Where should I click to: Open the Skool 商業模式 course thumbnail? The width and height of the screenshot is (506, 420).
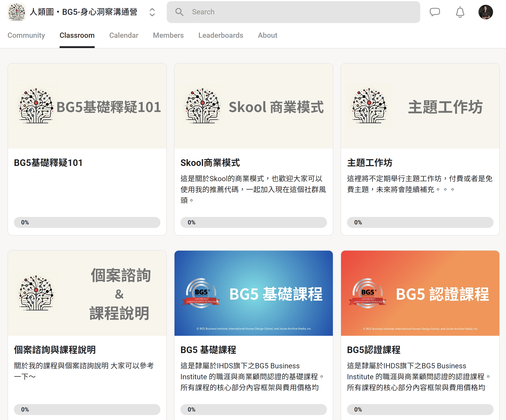(x=253, y=106)
